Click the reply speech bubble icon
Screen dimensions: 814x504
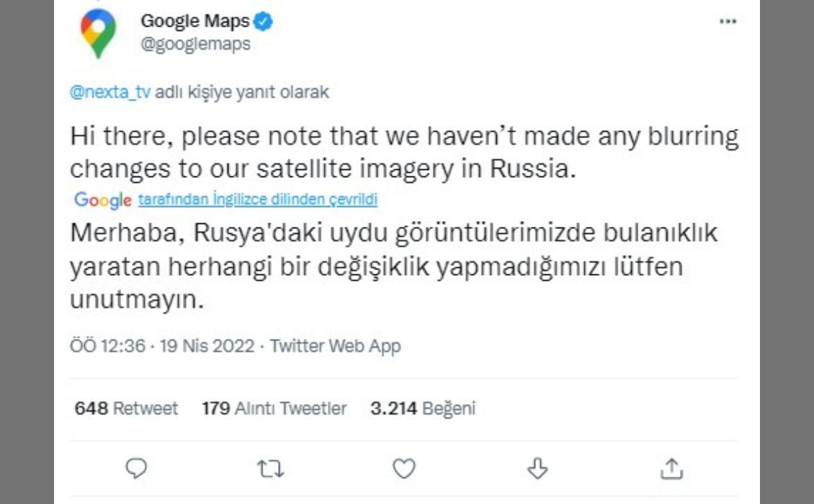tap(136, 469)
